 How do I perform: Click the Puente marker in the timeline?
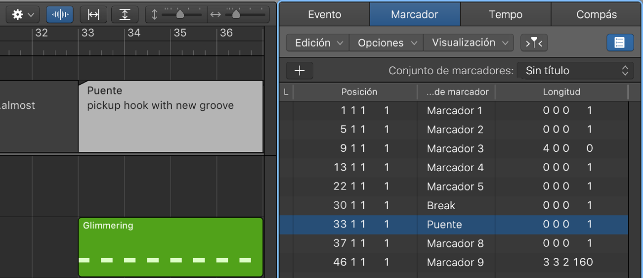(x=171, y=116)
